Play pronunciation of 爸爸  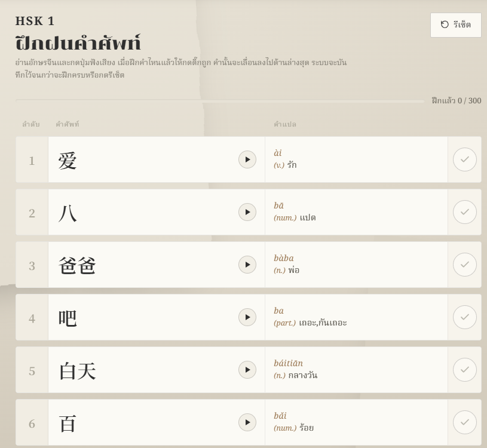pos(247,265)
